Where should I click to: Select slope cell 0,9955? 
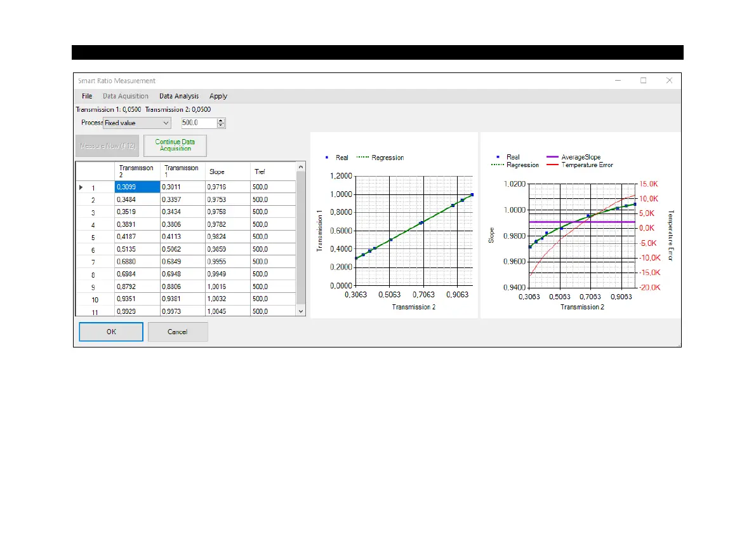(x=228, y=262)
